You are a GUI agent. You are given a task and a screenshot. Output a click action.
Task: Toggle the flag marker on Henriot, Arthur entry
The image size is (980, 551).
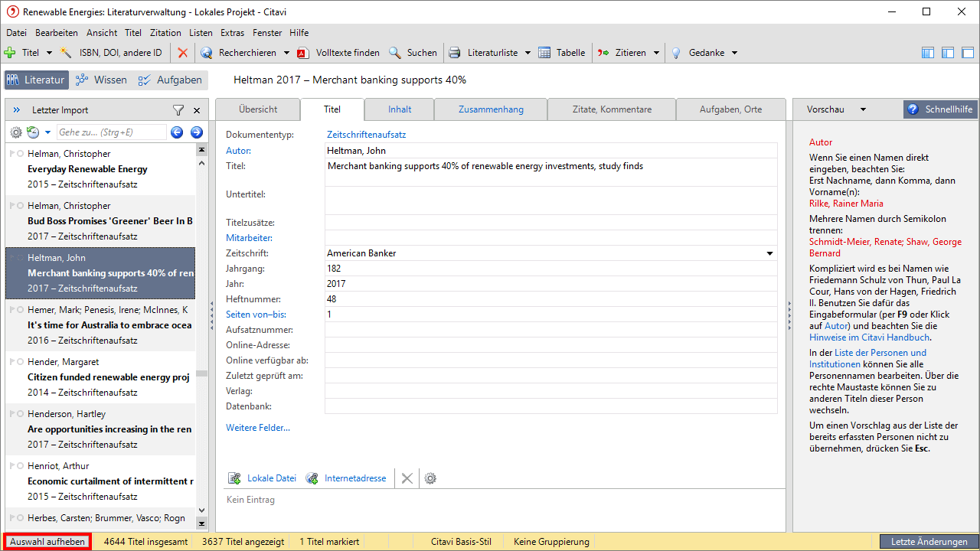[x=11, y=466]
